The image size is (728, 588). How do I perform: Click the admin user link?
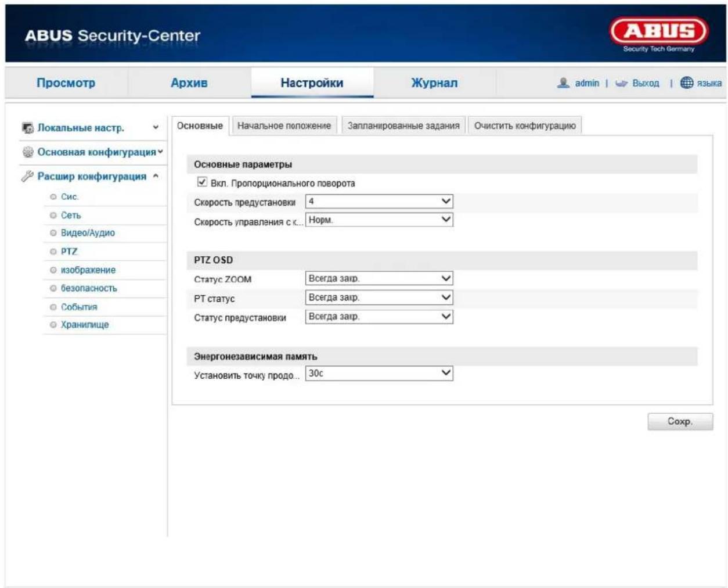tap(587, 84)
